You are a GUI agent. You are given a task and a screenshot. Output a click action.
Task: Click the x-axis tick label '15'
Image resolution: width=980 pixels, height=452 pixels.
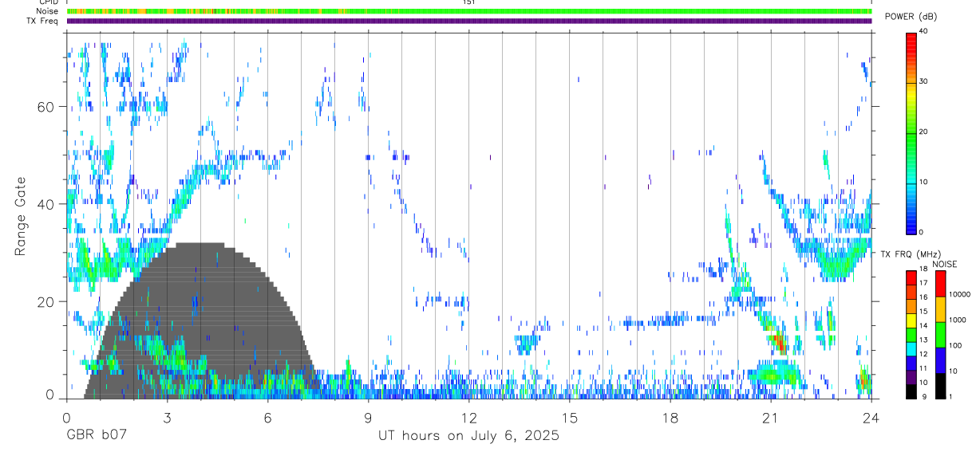click(x=569, y=417)
